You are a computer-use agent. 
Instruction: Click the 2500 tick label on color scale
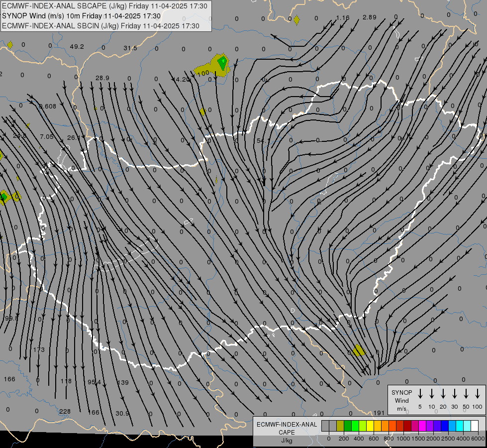(448, 439)
